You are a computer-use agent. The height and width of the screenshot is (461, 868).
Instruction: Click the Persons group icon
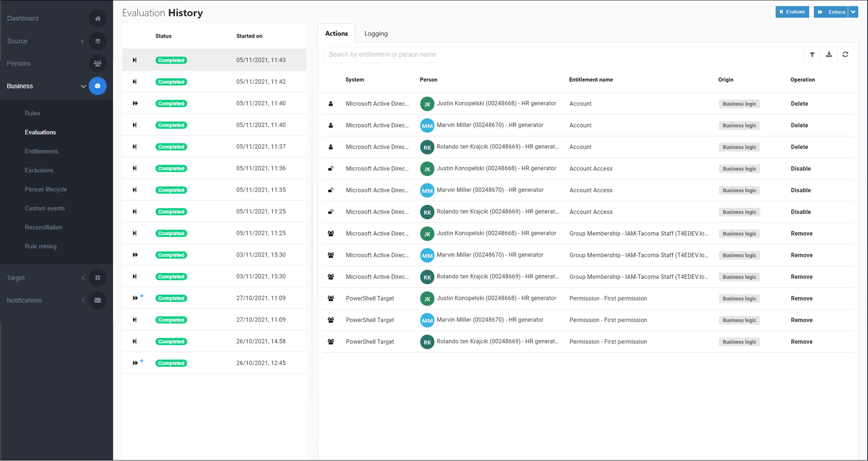coord(98,63)
